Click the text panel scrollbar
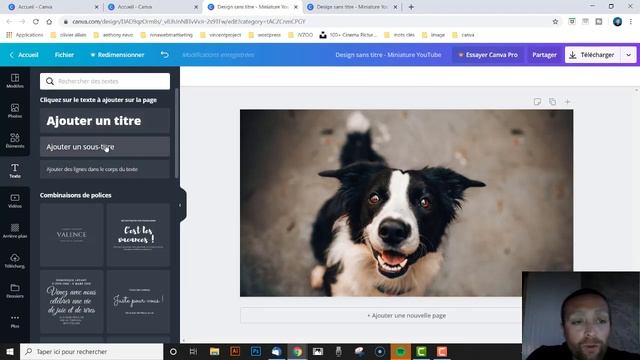The width and height of the screenshot is (640, 360). pyautogui.click(x=177, y=133)
